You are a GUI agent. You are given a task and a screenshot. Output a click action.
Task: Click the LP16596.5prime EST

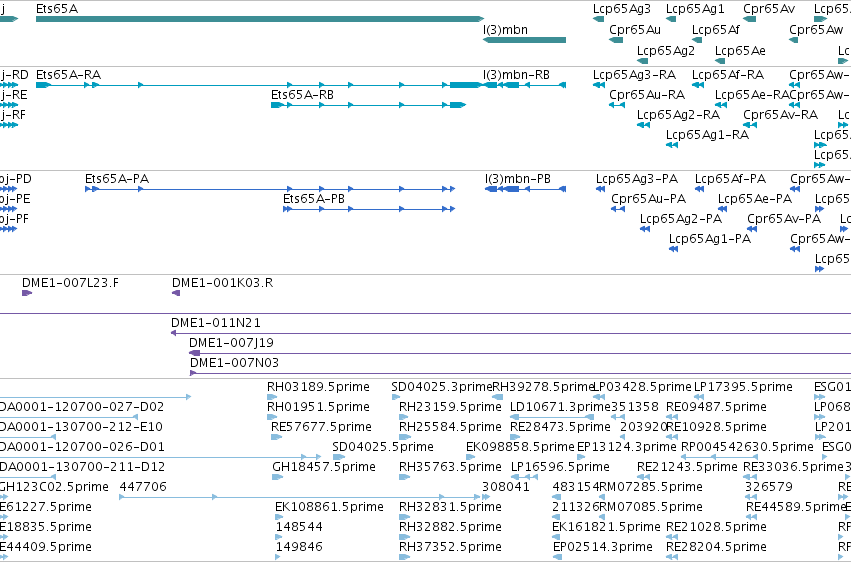(x=524, y=477)
